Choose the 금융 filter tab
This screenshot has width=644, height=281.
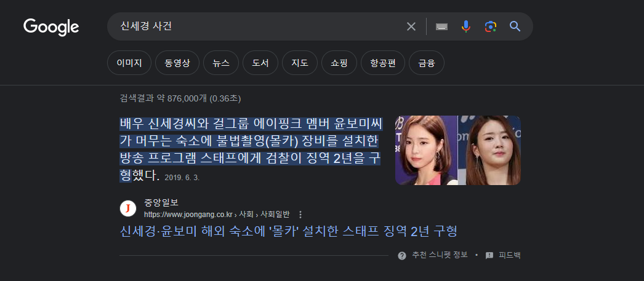[427, 63]
